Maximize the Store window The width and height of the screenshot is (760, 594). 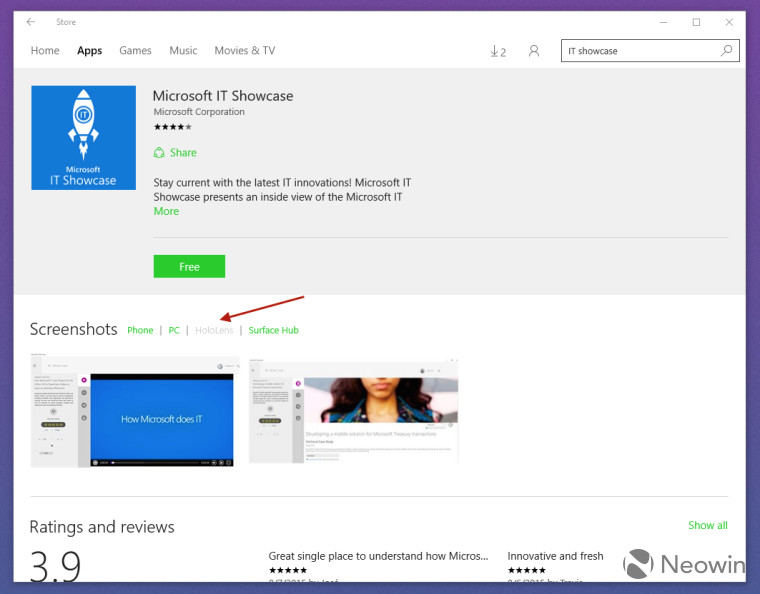pos(696,22)
